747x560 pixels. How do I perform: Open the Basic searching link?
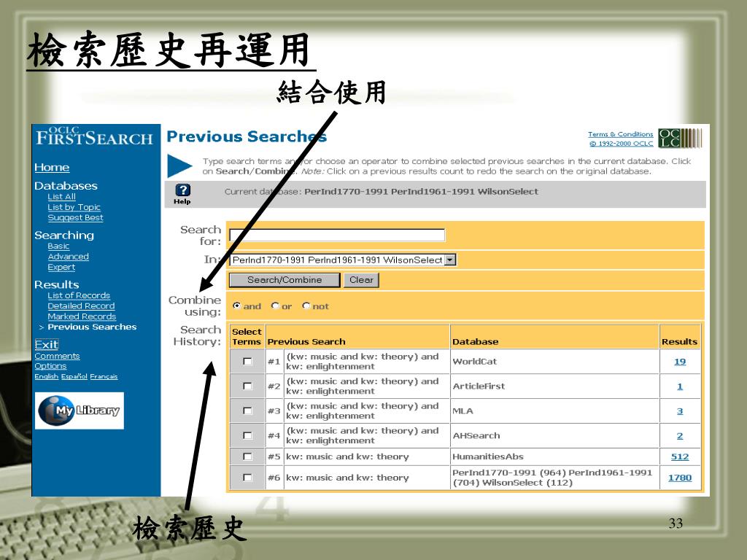(x=58, y=246)
